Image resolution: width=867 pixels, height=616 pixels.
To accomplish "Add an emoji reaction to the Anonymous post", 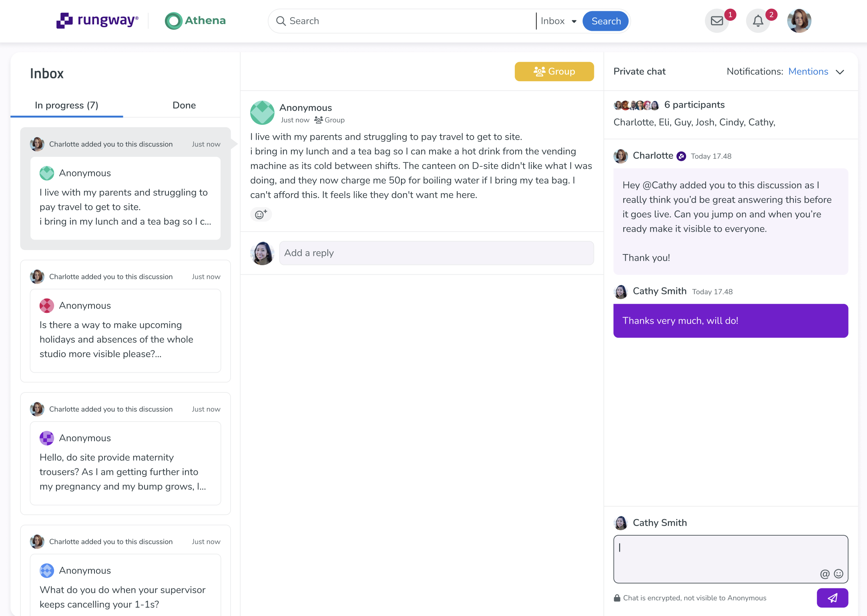I will click(261, 214).
